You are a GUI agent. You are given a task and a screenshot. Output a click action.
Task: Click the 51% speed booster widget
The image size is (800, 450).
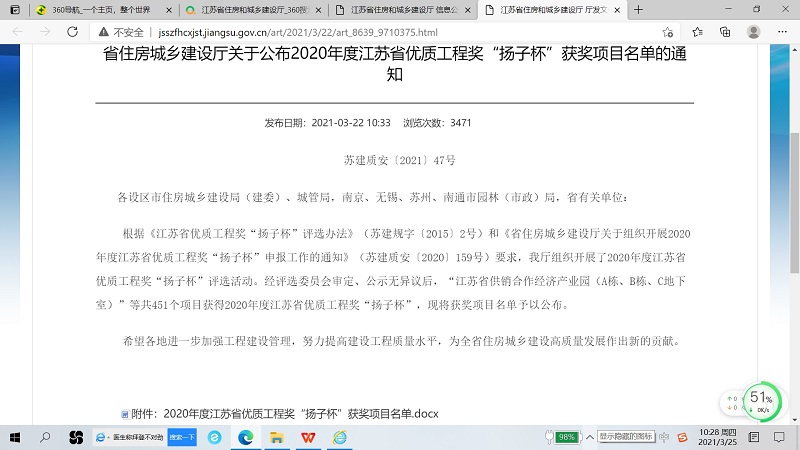click(x=761, y=402)
